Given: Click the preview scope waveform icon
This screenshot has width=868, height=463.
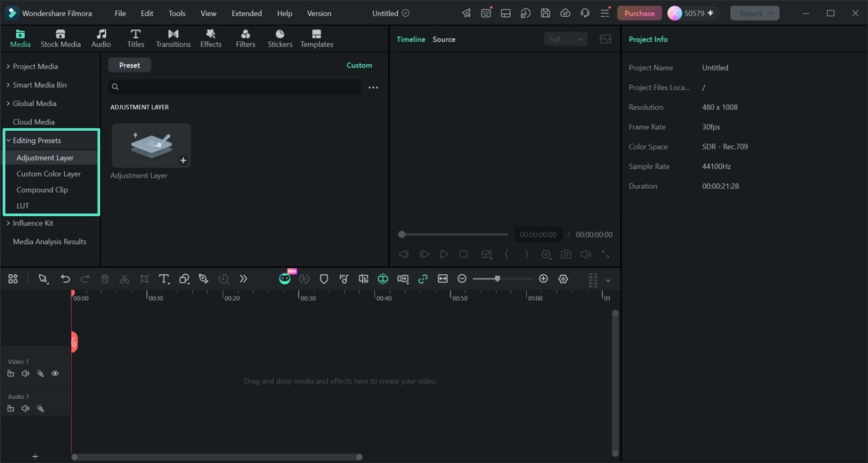Looking at the screenshot, I should tap(605, 39).
